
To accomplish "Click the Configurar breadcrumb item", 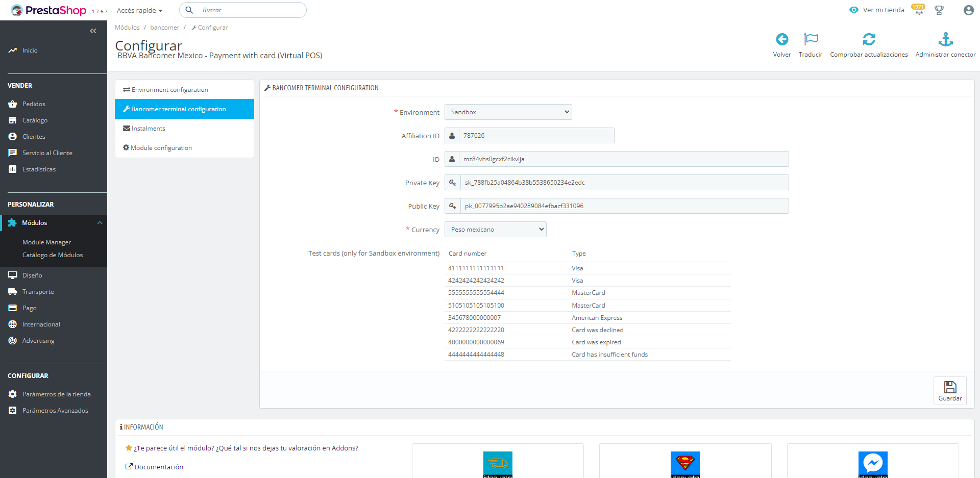I will tap(210, 28).
